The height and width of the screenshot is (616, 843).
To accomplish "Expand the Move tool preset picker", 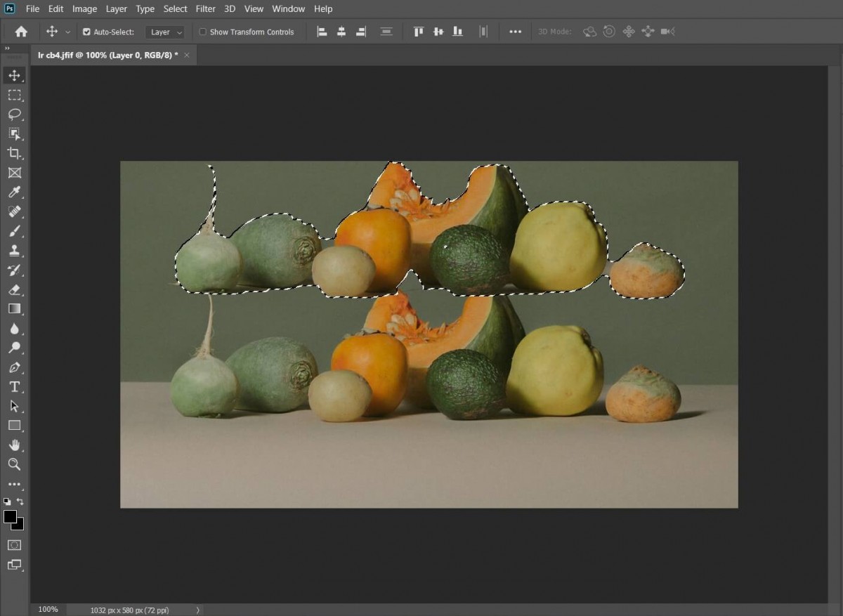I will [68, 32].
